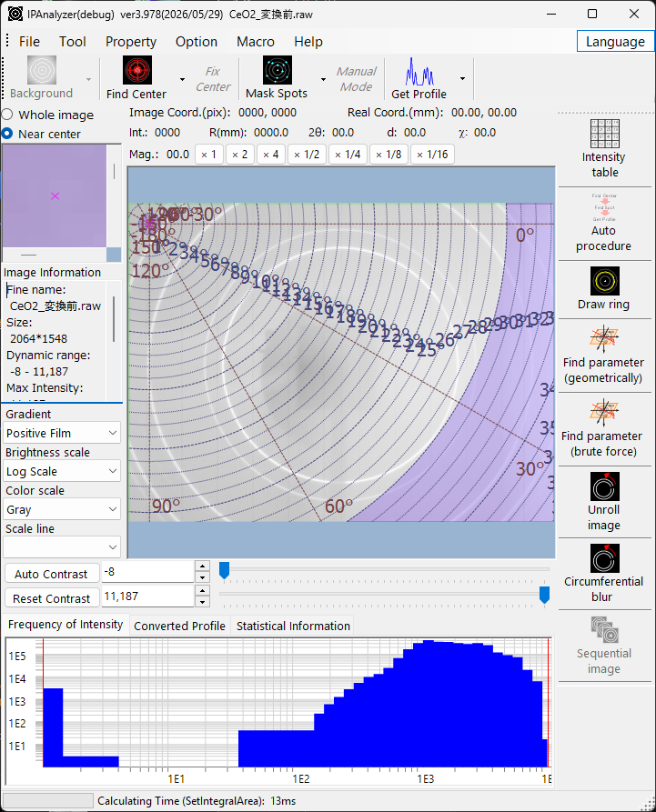
Task: Click the Language button
Action: [x=615, y=42]
